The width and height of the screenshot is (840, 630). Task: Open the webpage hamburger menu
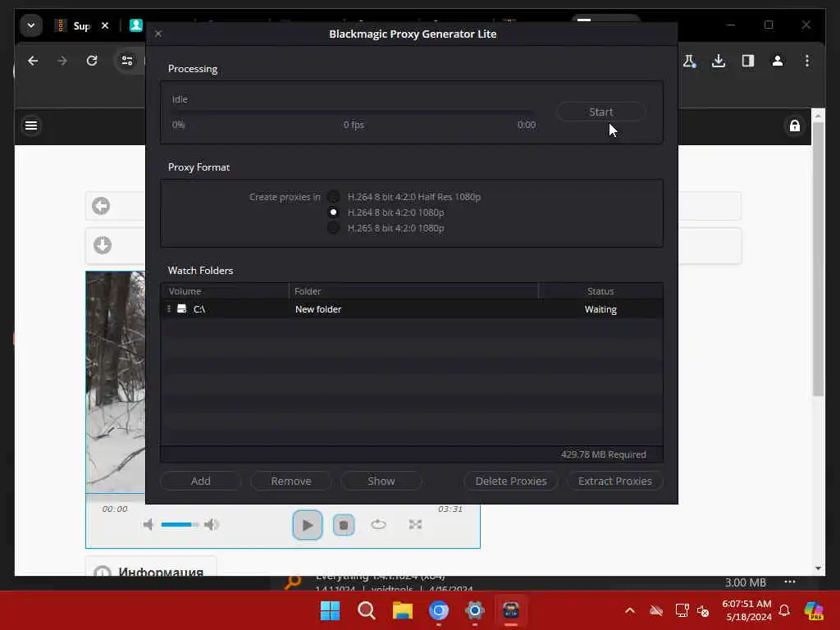point(31,126)
